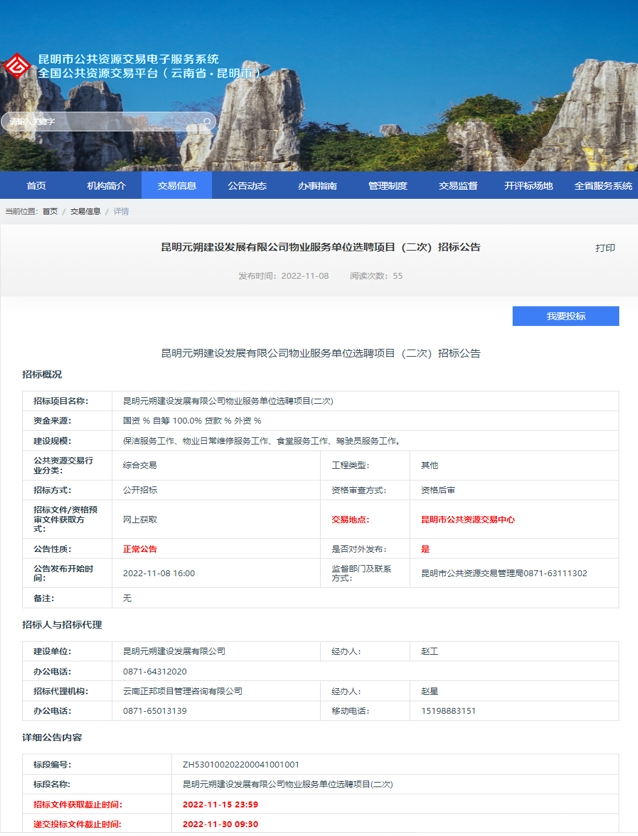638x836 pixels.
Task: Click the agent mobile number 15198883151
Action: [x=447, y=711]
